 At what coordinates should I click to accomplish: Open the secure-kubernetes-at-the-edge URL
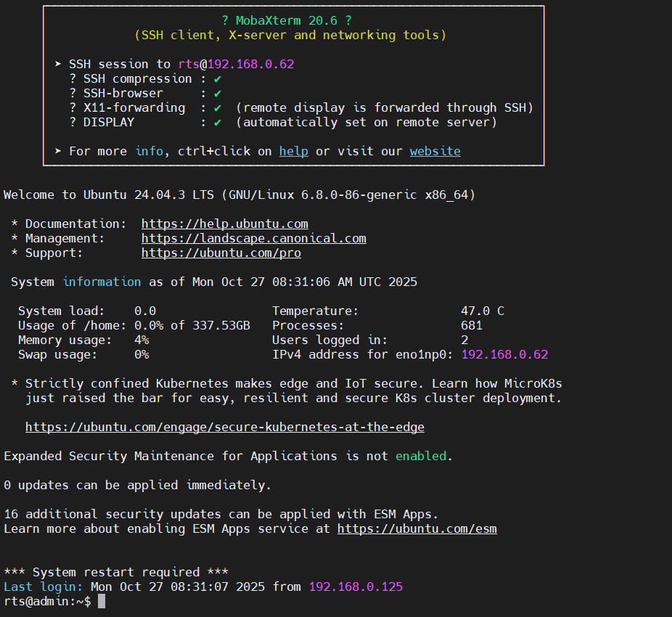[x=224, y=427]
